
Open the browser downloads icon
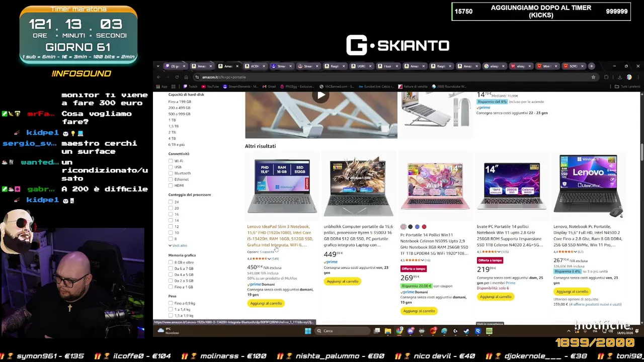tap(619, 77)
